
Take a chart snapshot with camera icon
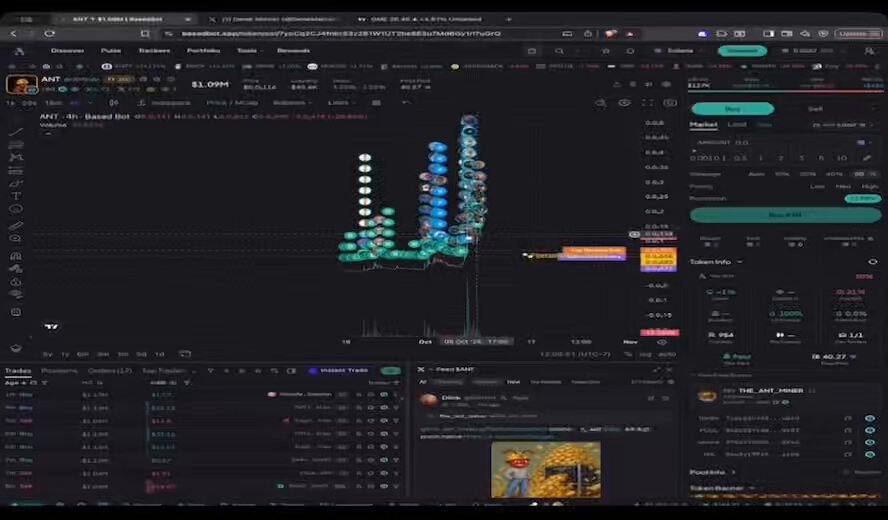[x=669, y=103]
